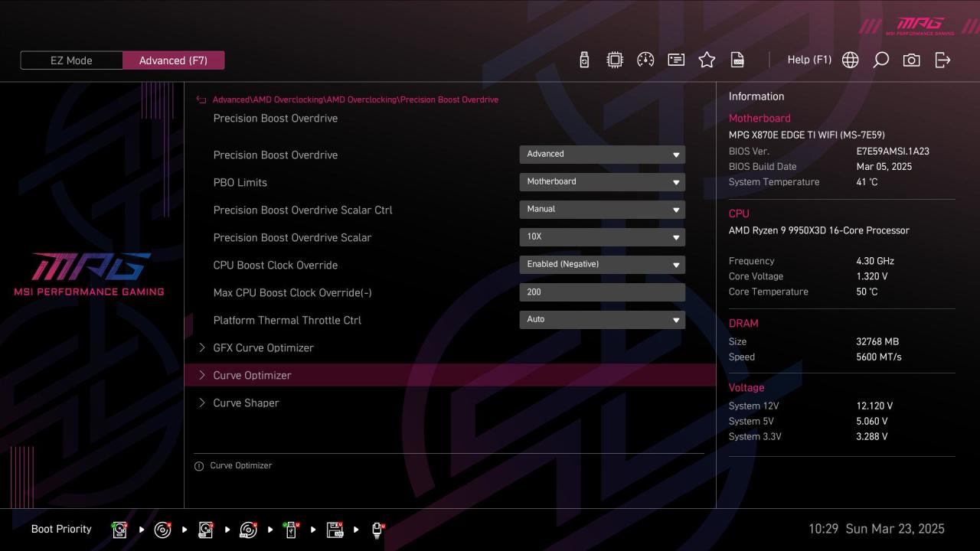Open the CPU Boost Clock Override dropdown
Image resolution: width=980 pixels, height=551 pixels.
pyautogui.click(x=603, y=265)
